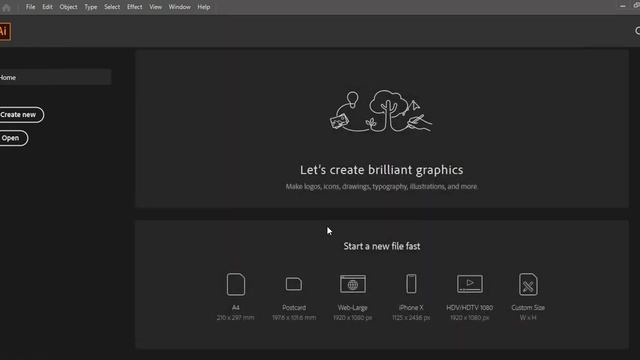Open the Object menu
The image size is (640, 360).
[68, 7]
